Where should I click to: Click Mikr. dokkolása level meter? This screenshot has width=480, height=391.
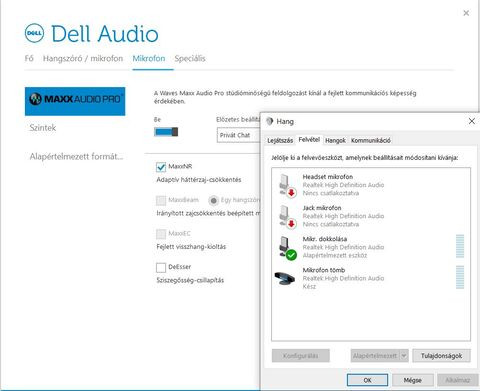[460, 246]
